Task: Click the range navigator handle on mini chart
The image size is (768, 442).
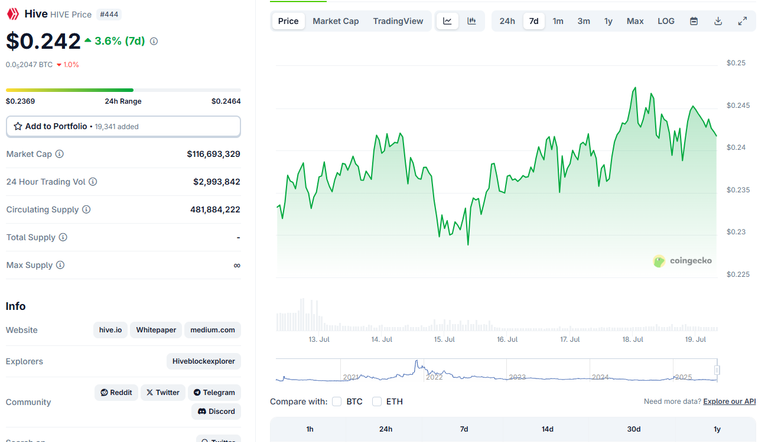Action: tap(717, 370)
